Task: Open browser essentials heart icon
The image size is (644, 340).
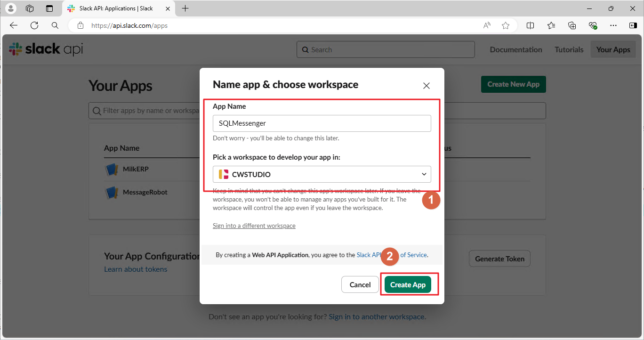Action: point(593,25)
